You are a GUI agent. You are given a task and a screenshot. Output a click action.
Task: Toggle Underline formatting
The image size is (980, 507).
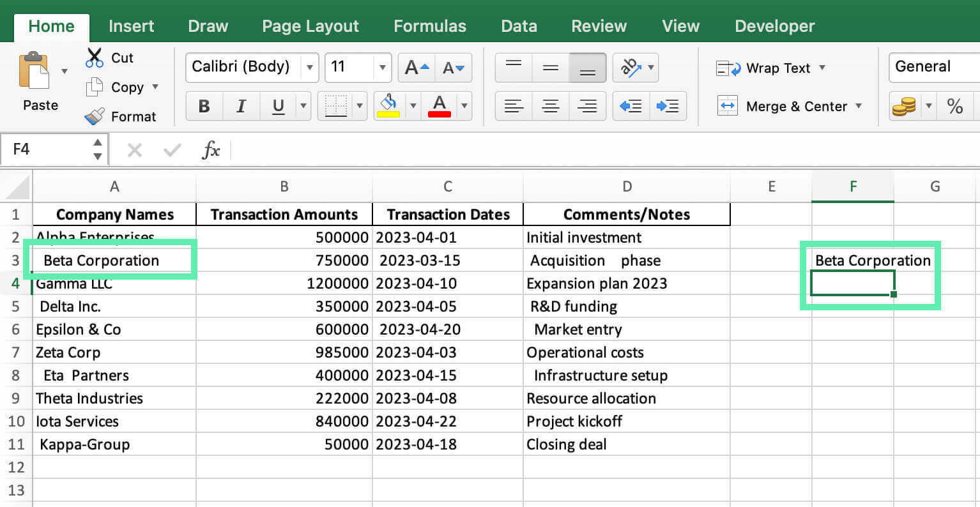(278, 106)
